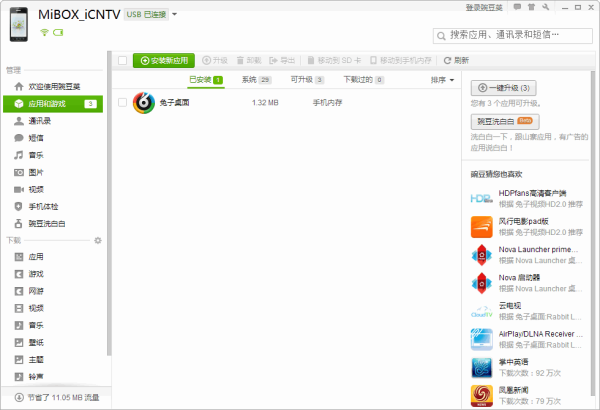This screenshot has width=600, height=410.
Task: Click the phone device thumbnail
Action: tap(19, 25)
